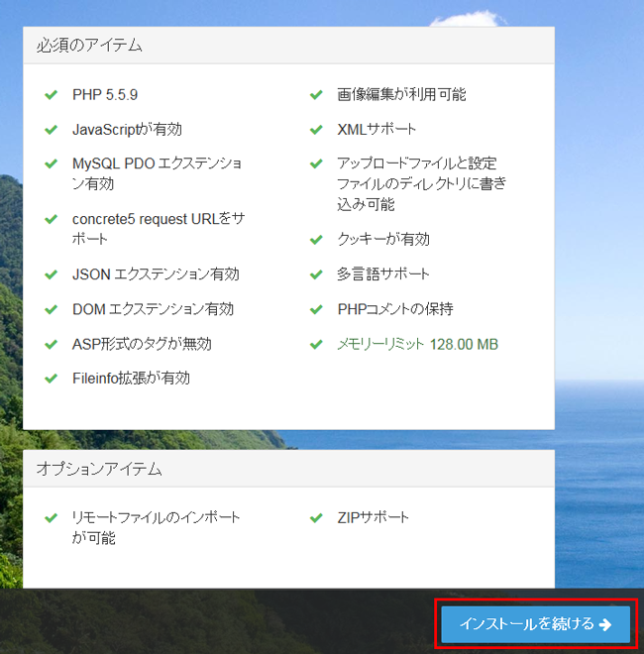Click the checkmark next to 画像編集が利用可能
Screen dimensions: 644x654
(316, 95)
